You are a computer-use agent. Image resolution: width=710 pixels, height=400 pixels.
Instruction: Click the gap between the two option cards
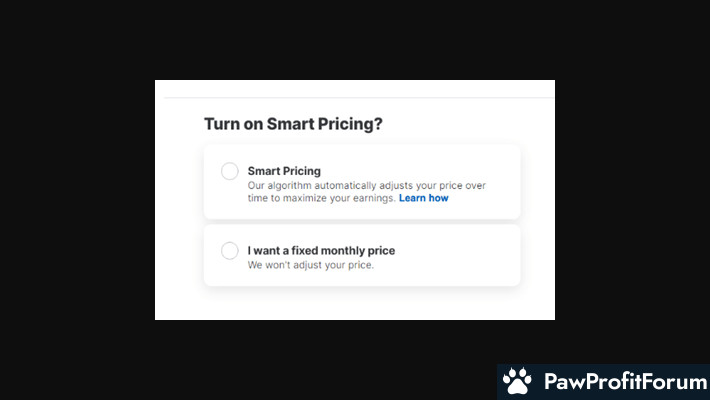(361, 222)
